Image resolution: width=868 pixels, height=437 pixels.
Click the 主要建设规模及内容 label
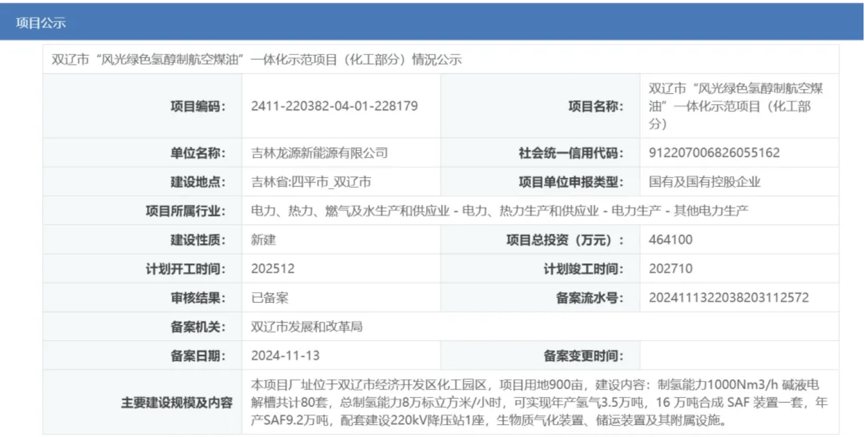(x=177, y=403)
